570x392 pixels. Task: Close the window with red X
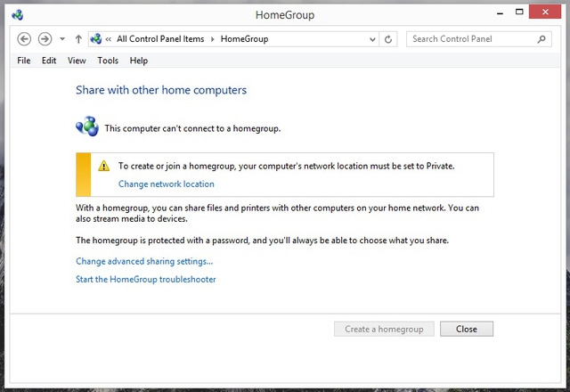[545, 12]
